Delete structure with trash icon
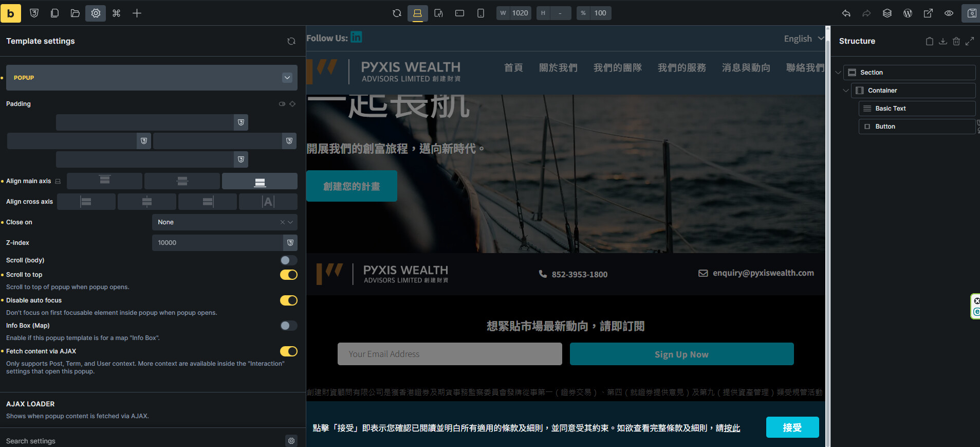 (956, 41)
